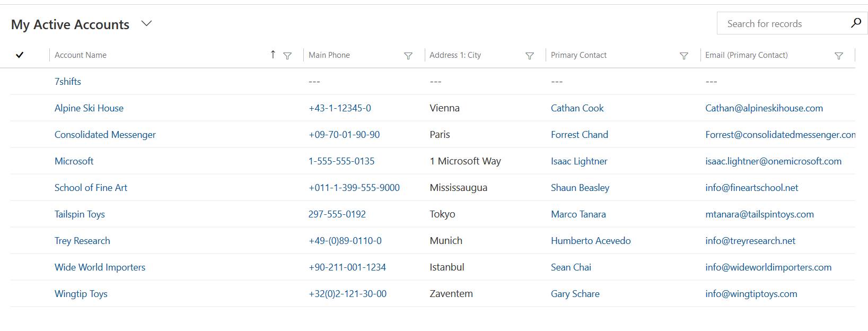
Task: Open the Main Phone column filter
Action: (408, 56)
